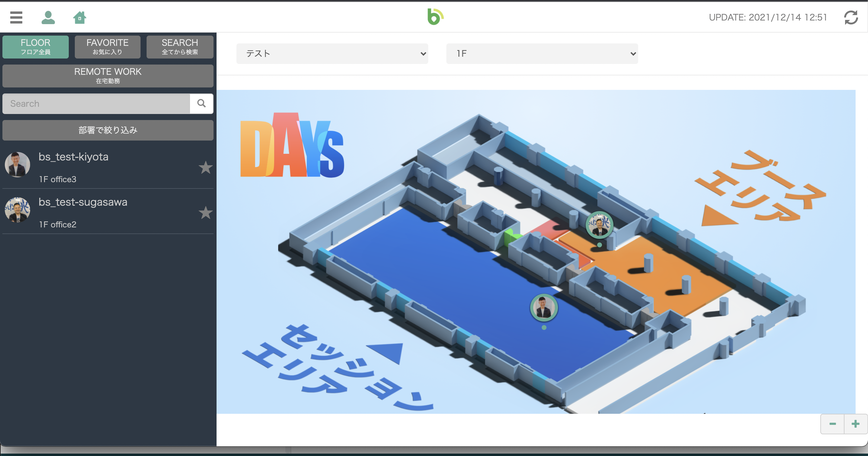Viewport: 868px width, 456px height.
Task: Zoom out with minus icon
Action: click(x=832, y=424)
